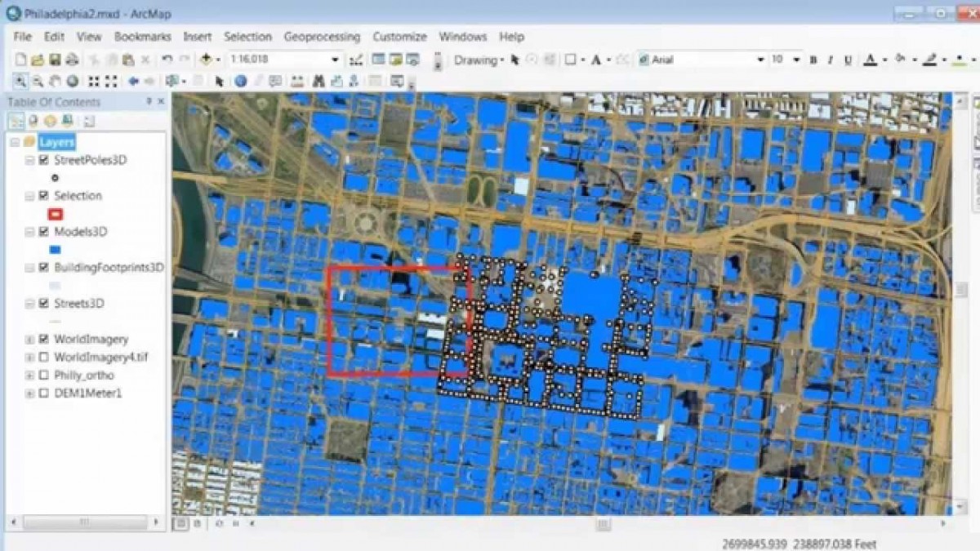Select the Identify tool
980x551 pixels.
pyautogui.click(x=241, y=81)
